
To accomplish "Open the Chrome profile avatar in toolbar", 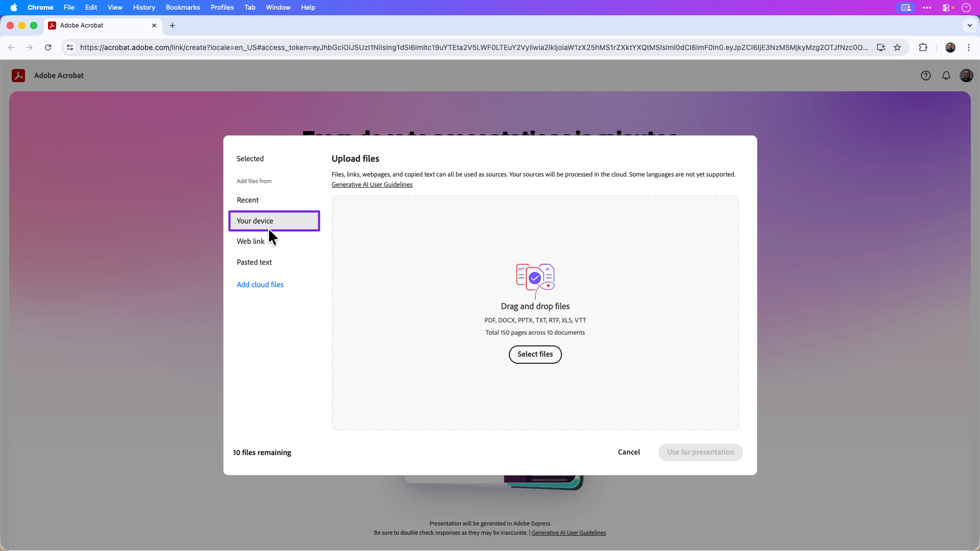I will pos(950,47).
